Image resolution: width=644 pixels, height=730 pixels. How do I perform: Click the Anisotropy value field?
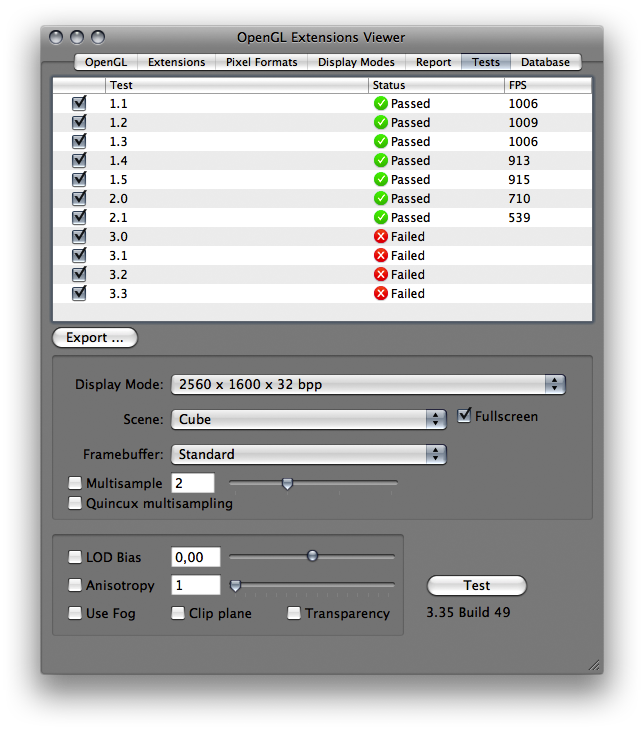[196, 585]
